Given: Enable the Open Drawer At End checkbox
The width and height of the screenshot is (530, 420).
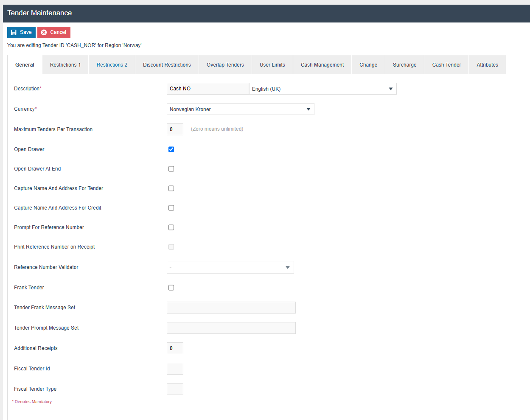Looking at the screenshot, I should [x=171, y=169].
